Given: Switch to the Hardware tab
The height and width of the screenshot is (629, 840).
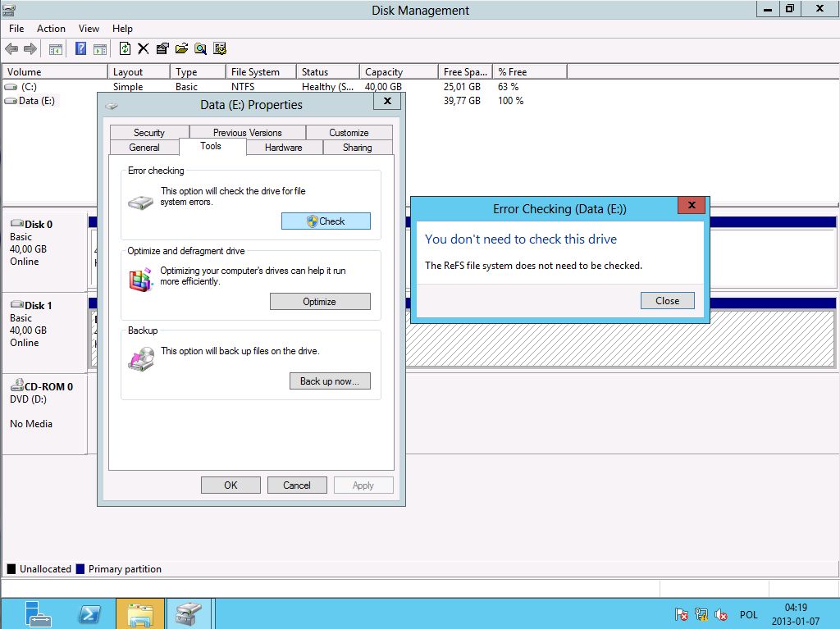Looking at the screenshot, I should pos(283,148).
